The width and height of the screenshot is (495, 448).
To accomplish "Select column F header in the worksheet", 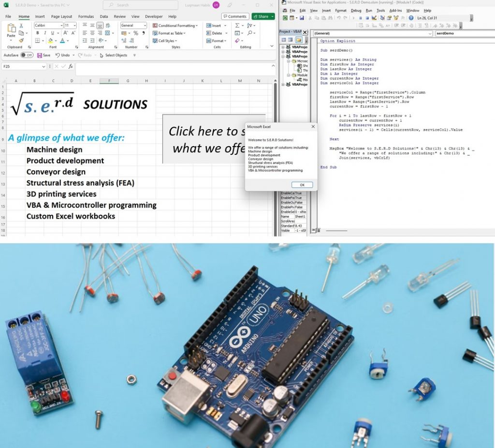I will pyautogui.click(x=109, y=81).
